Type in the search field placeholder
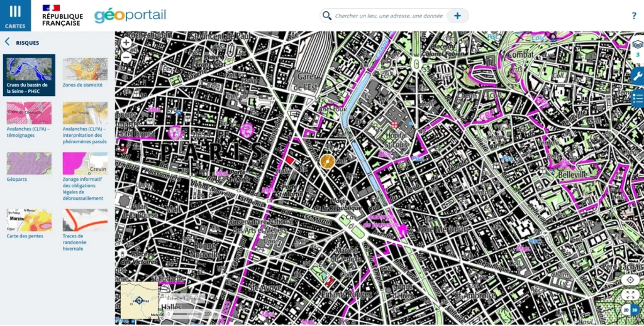The image size is (644, 326). pos(389,16)
